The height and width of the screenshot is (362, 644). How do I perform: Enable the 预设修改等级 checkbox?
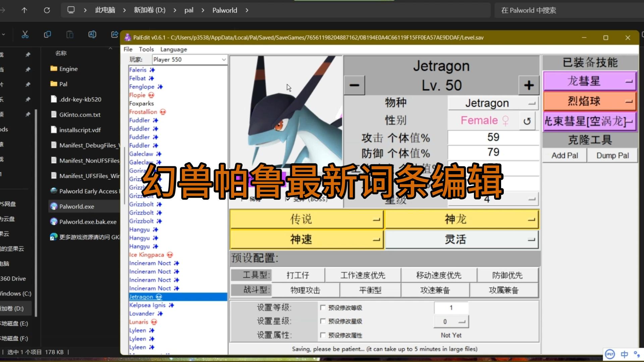[323, 307]
